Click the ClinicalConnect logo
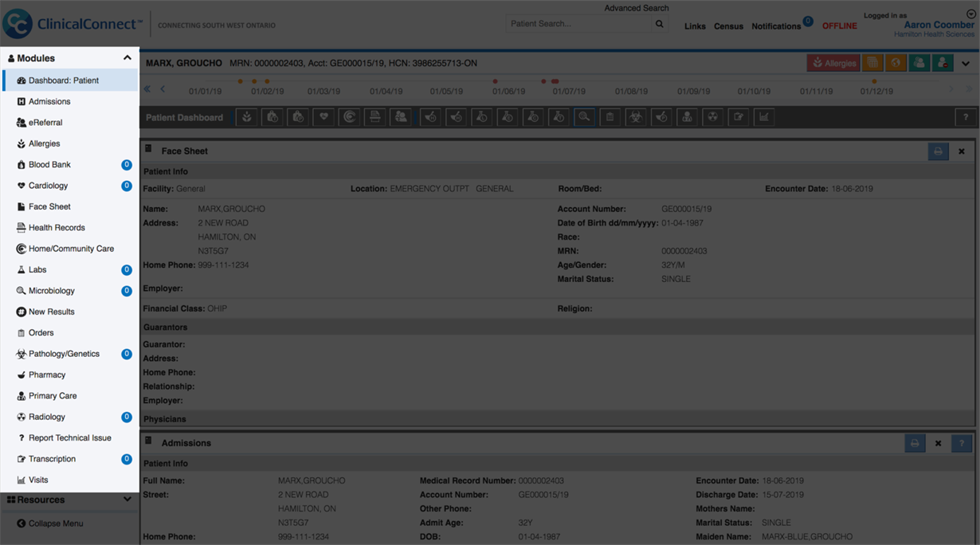Screen dimensions: 980x545 point(73,24)
